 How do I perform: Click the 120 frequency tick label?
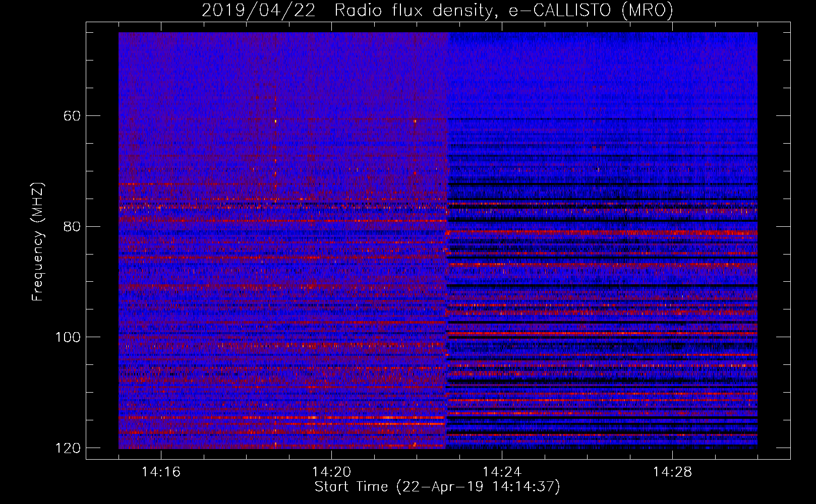[x=68, y=448]
